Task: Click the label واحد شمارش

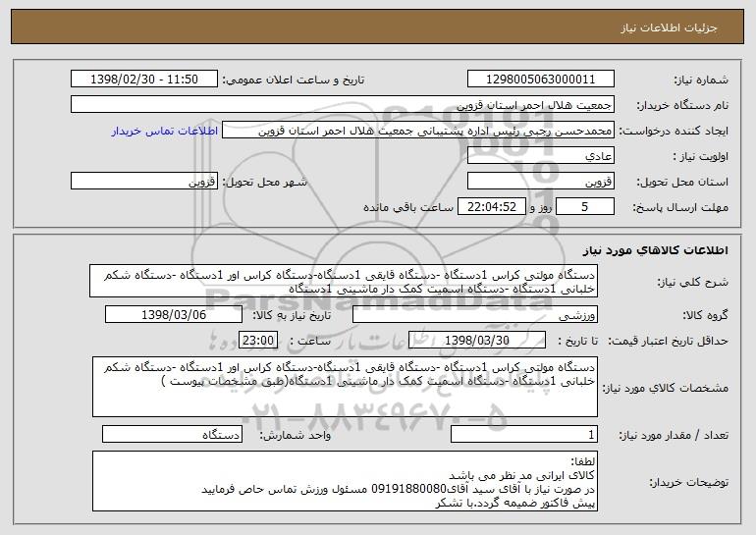Action: (x=296, y=435)
